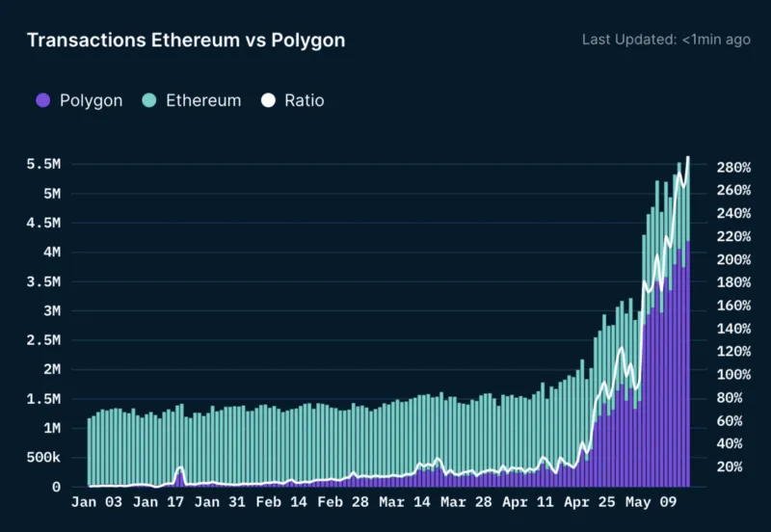The image size is (771, 532).
Task: Click the 100% right axis label
Action: 733,375
